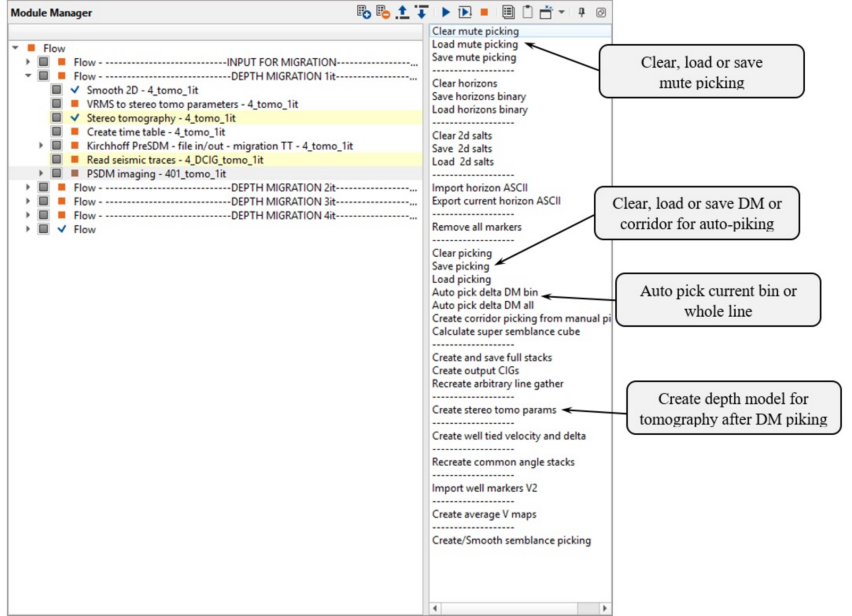Choose 'Auto pick delta DM bin' option
The height and width of the screenshot is (616, 852).
(484, 292)
